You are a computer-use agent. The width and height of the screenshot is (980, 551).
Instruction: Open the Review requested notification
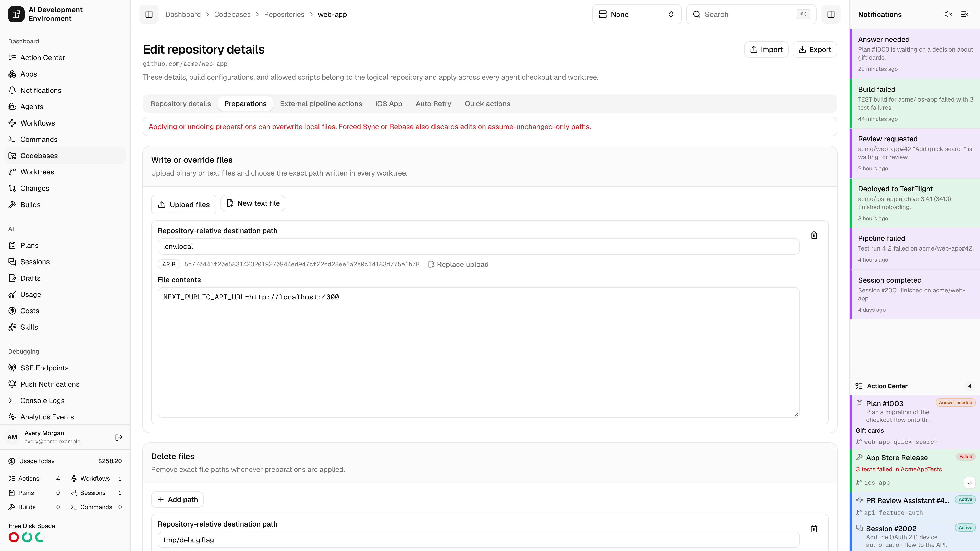915,154
